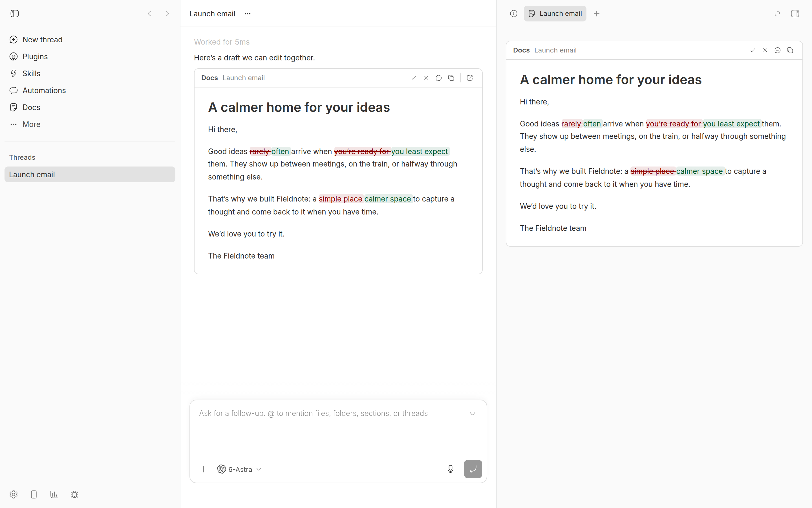Viewport: 812px width, 508px height.
Task: Add a comment in the chat doc card
Action: pyautogui.click(x=438, y=78)
